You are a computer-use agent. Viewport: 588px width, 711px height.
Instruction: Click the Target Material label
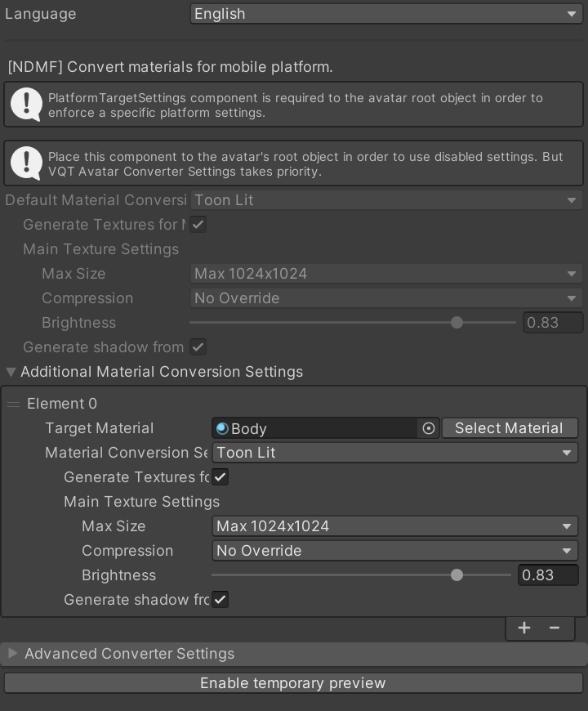coord(99,428)
